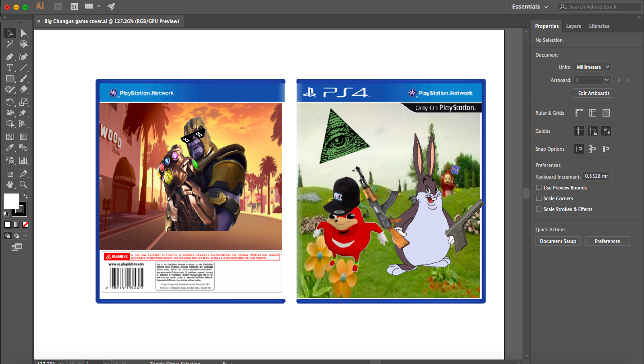Close the Big Chungus document tab

tap(39, 21)
